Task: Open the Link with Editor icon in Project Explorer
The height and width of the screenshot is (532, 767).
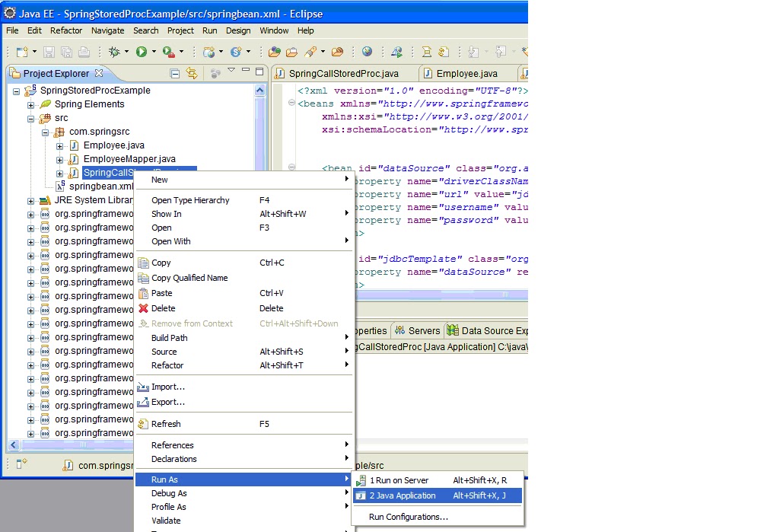Action: (192, 72)
